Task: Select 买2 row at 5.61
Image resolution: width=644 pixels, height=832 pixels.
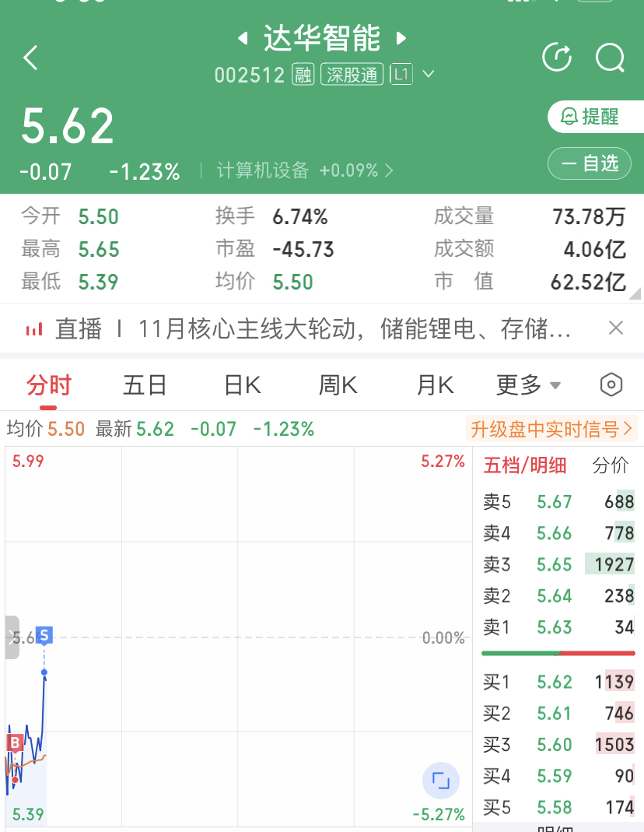Action: [558, 713]
